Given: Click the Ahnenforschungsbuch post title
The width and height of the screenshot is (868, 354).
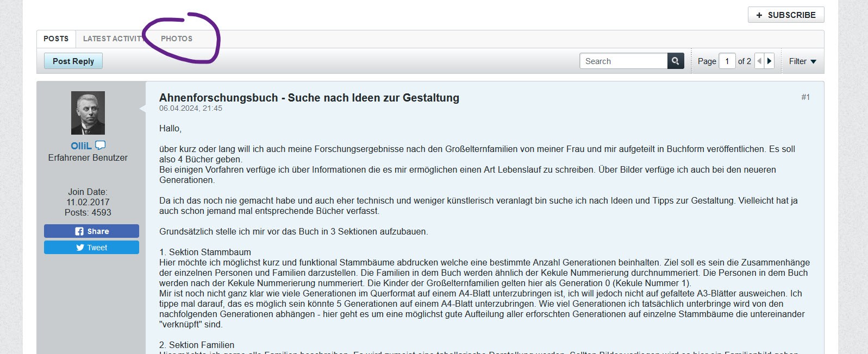Looking at the screenshot, I should click(x=309, y=98).
